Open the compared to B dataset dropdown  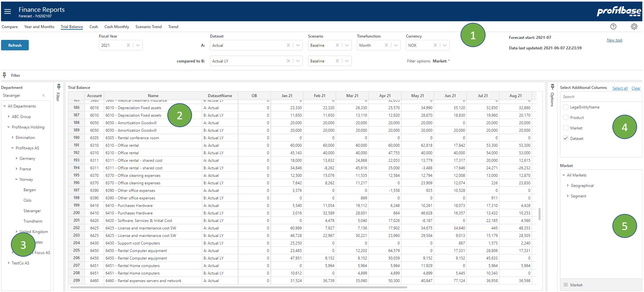298,61
